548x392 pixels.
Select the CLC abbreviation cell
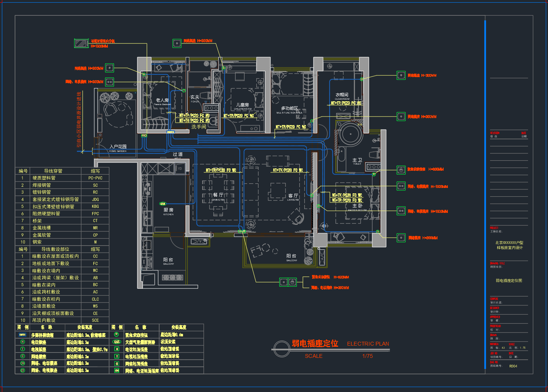(95, 299)
